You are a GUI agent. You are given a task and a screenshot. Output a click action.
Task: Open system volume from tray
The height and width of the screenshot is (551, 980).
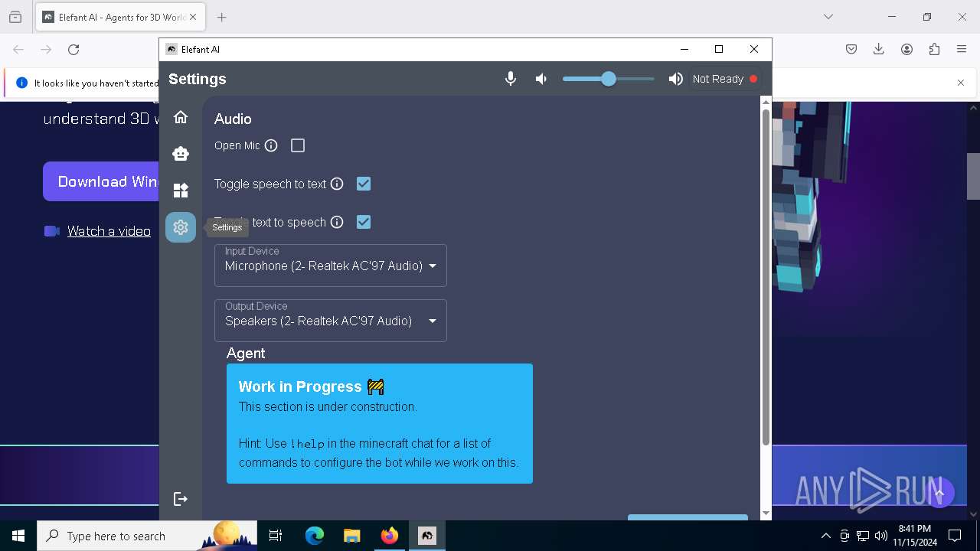click(881, 536)
